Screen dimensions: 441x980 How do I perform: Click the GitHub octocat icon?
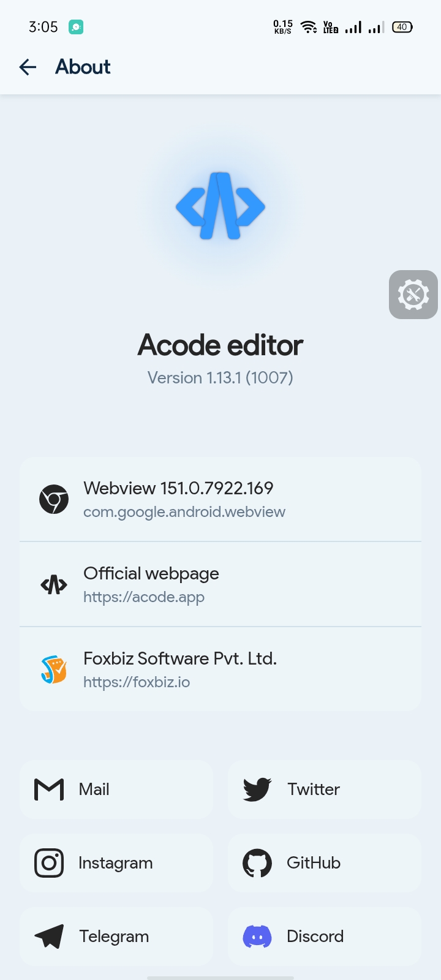click(257, 863)
